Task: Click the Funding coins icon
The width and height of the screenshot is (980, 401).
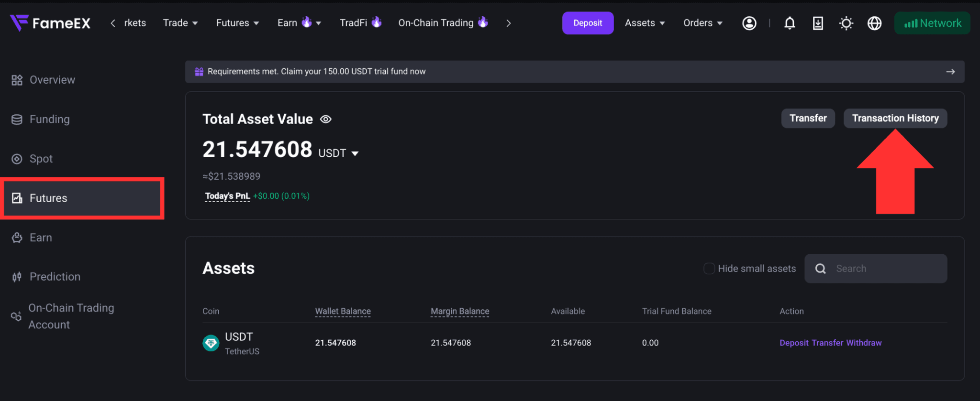Action: point(17,119)
